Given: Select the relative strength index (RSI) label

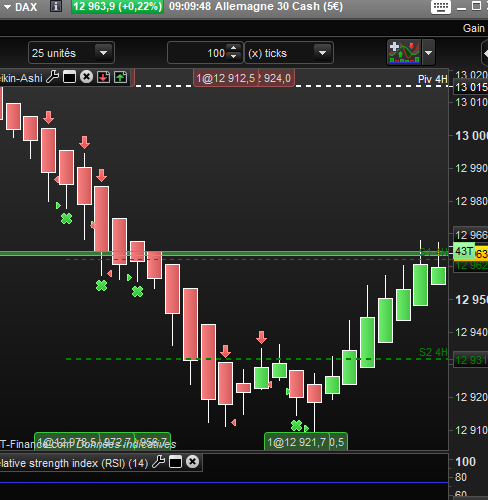Looking at the screenshot, I should pyautogui.click(x=74, y=463).
